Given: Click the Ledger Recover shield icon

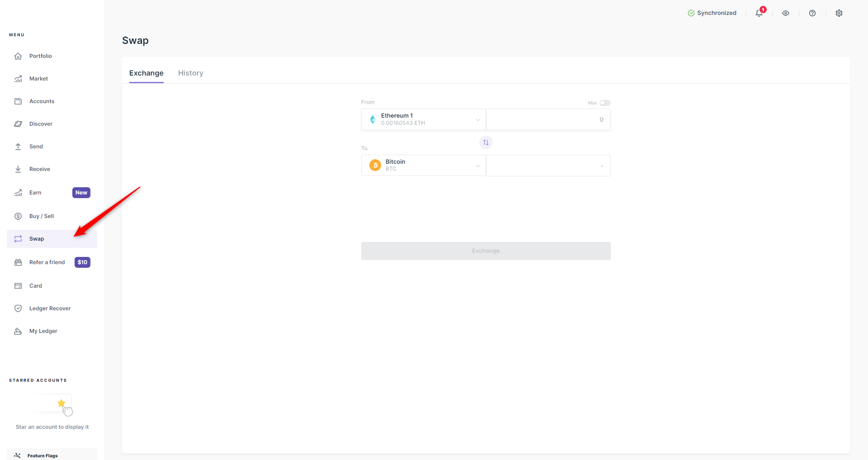Looking at the screenshot, I should point(18,308).
